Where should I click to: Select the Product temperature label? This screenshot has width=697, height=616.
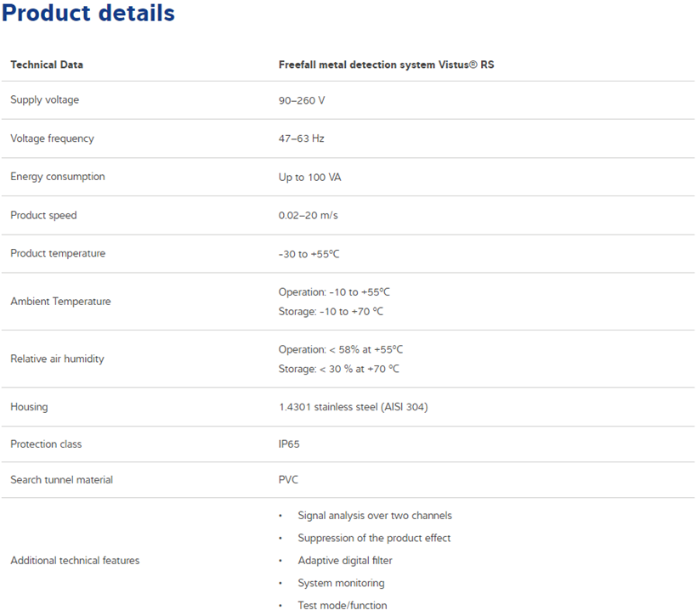click(x=58, y=254)
